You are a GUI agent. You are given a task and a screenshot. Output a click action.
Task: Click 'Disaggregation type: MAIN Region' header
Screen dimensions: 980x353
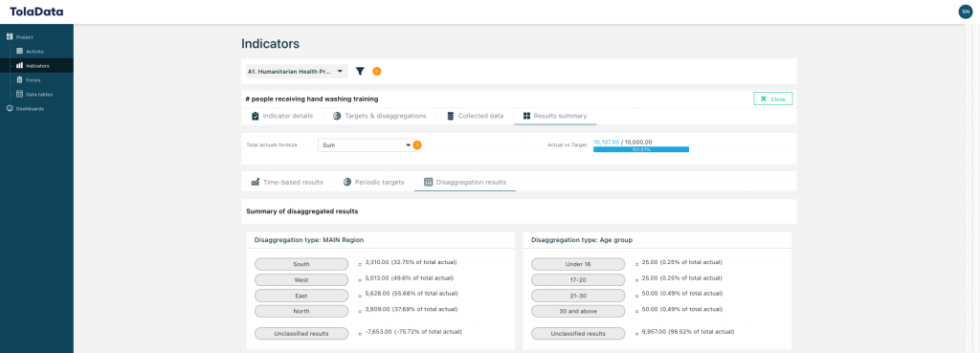tap(309, 240)
